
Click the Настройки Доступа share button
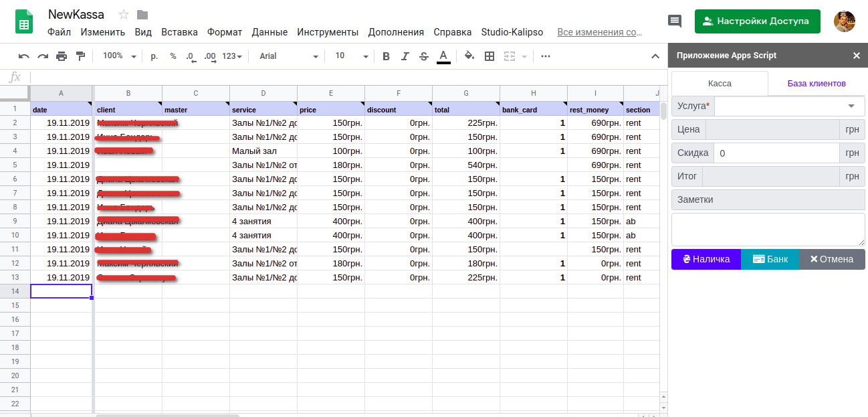click(x=757, y=21)
